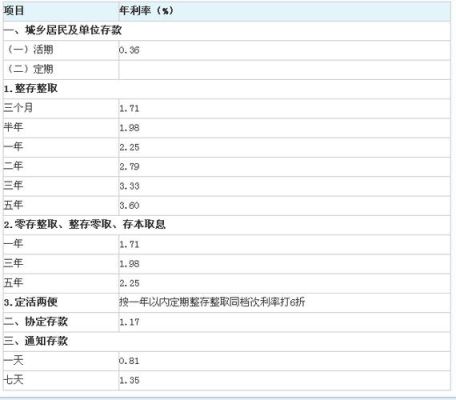The width and height of the screenshot is (456, 400).
Task: Click the 一天 row label
Action: click(13, 360)
